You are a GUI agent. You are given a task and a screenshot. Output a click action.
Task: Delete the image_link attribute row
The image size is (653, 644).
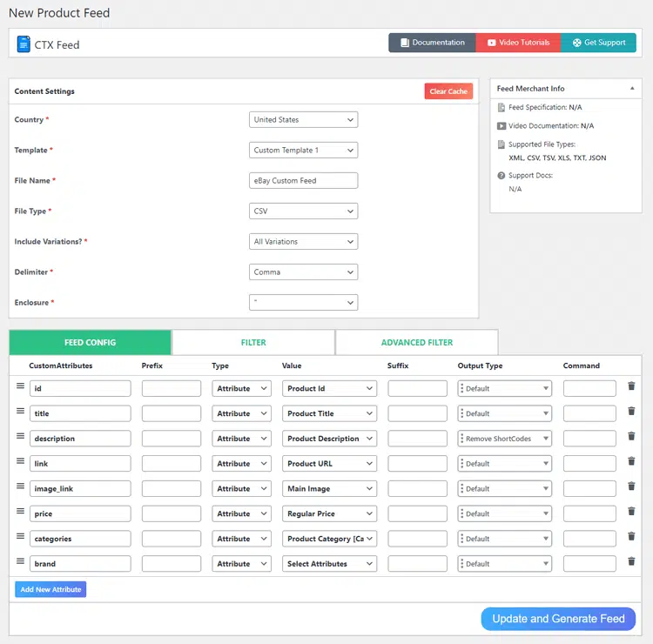[631, 486]
